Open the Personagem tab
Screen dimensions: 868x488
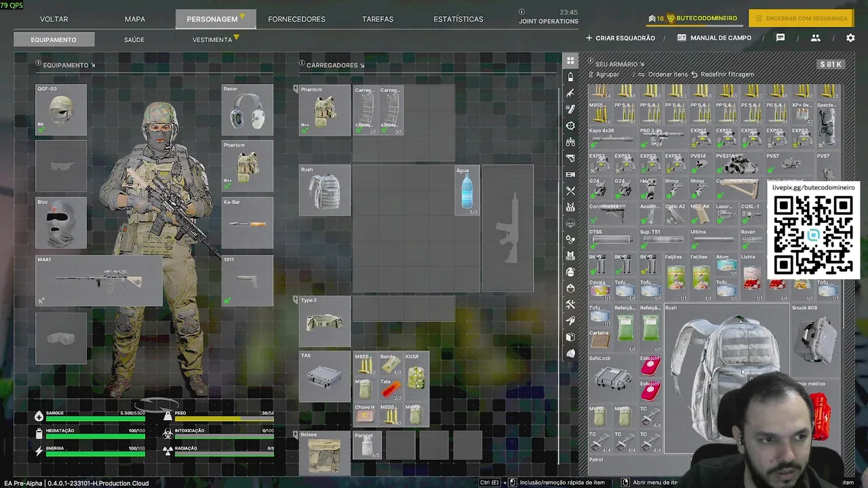coord(216,19)
